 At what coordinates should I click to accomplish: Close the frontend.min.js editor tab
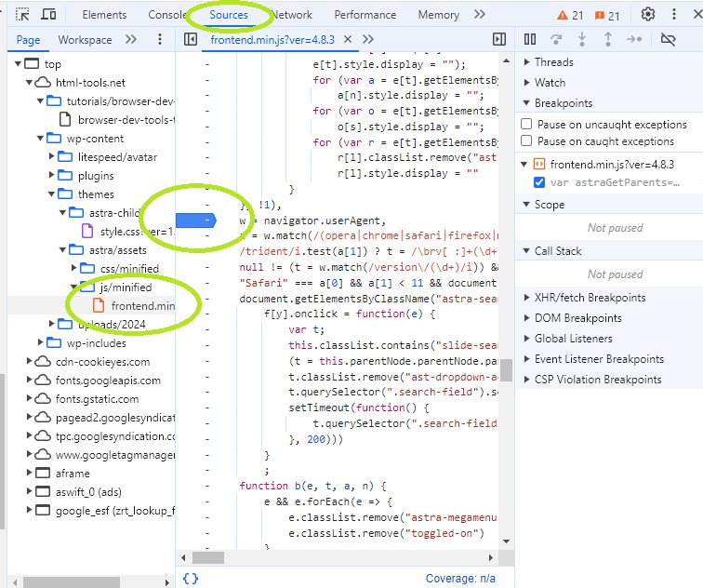(348, 39)
